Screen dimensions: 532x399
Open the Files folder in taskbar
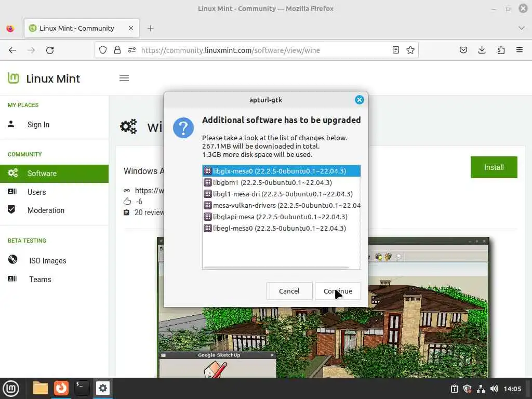coord(41,388)
